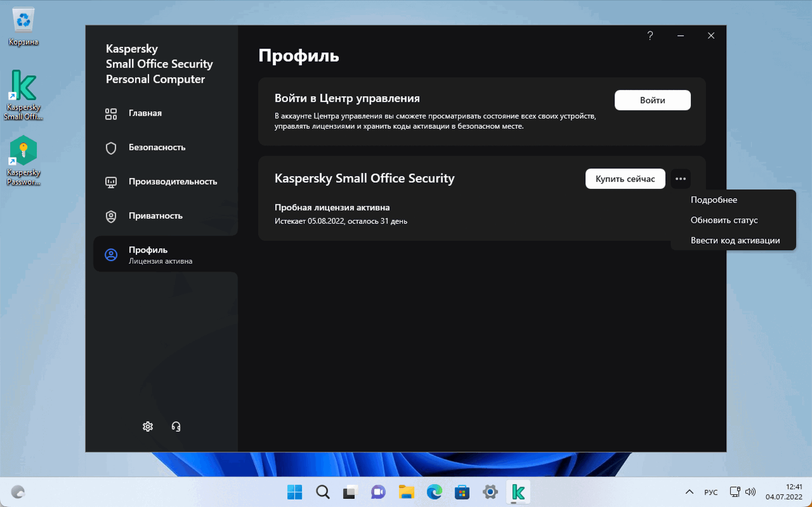The height and width of the screenshot is (507, 812).
Task: Click the Войти button
Action: coord(652,100)
